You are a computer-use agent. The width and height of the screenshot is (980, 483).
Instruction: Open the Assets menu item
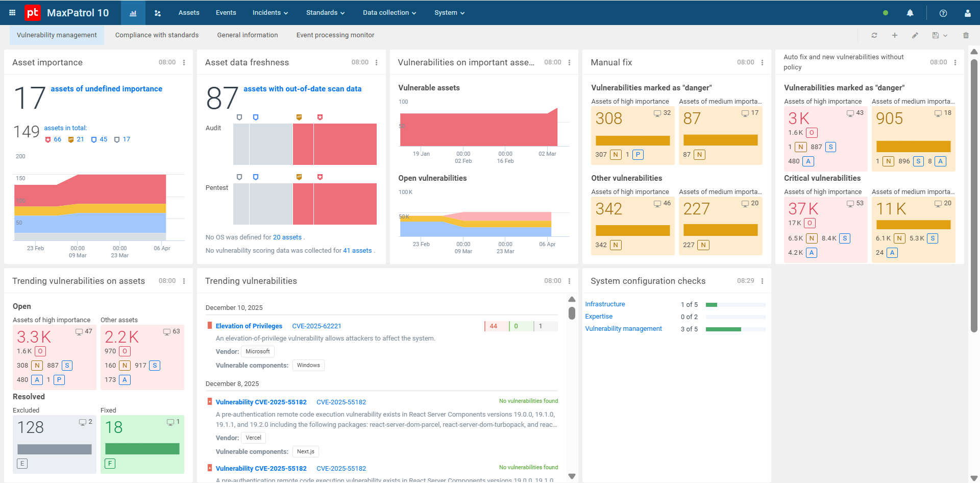tap(189, 13)
